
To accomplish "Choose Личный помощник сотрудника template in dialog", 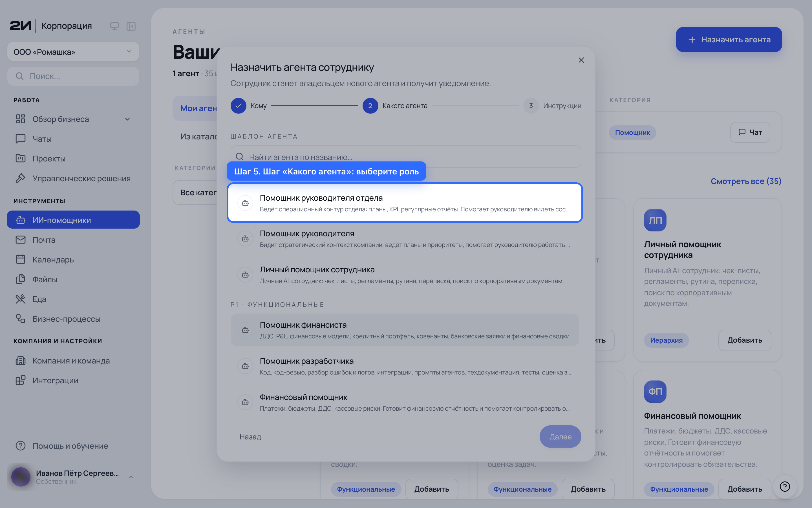I will (405, 275).
